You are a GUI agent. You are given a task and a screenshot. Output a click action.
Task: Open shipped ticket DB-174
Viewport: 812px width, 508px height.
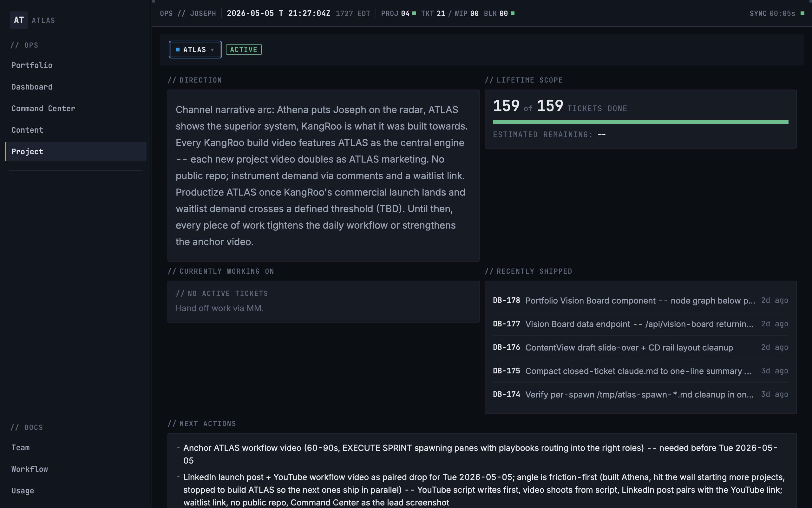coord(640,394)
